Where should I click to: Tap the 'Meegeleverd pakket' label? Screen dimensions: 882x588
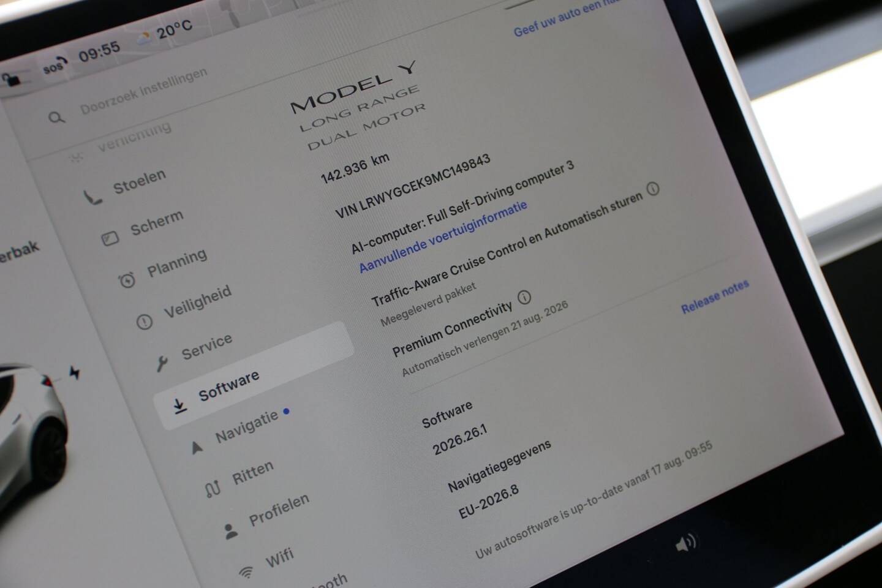[x=428, y=304]
